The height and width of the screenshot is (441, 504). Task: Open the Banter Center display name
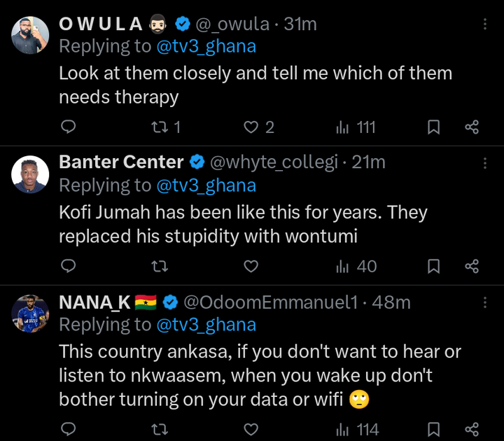(121, 162)
